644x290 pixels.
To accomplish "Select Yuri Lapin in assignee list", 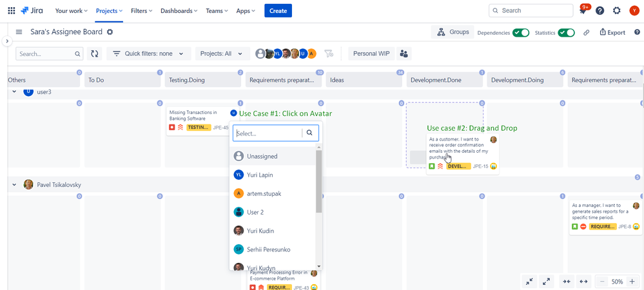I will point(272,175).
